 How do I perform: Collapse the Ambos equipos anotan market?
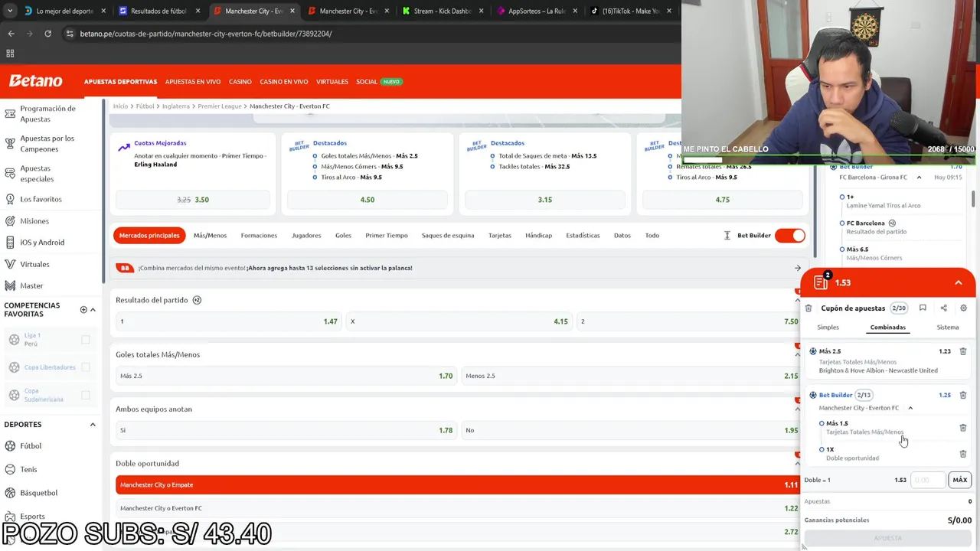(x=797, y=409)
